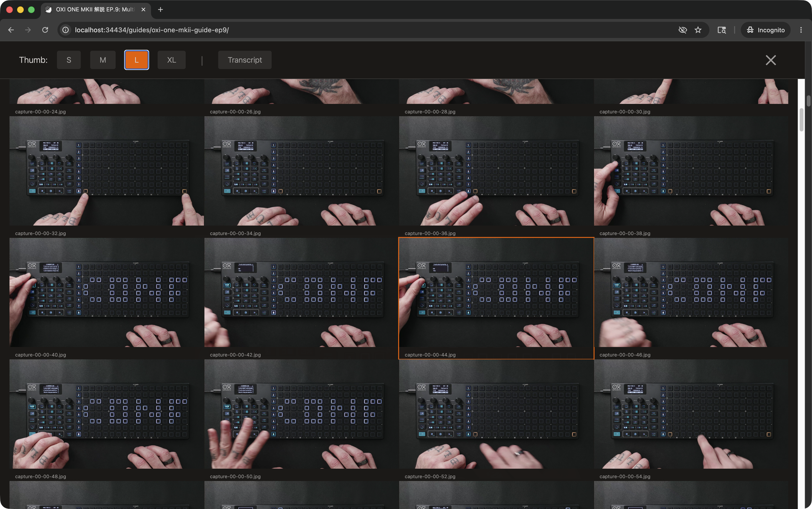Image resolution: width=812 pixels, height=509 pixels.
Task: Open a new browser tab
Action: [x=160, y=9]
